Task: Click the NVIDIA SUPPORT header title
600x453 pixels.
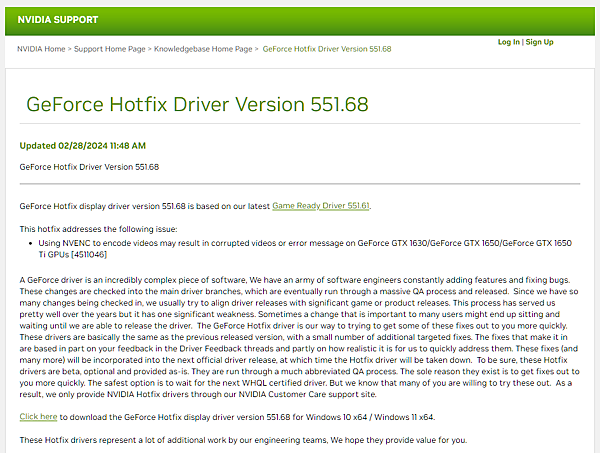Action: [x=58, y=20]
